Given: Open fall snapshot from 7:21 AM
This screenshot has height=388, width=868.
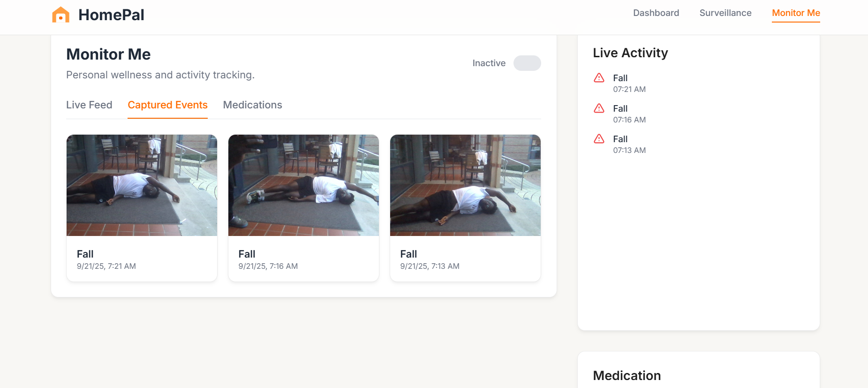Looking at the screenshot, I should click(142, 185).
